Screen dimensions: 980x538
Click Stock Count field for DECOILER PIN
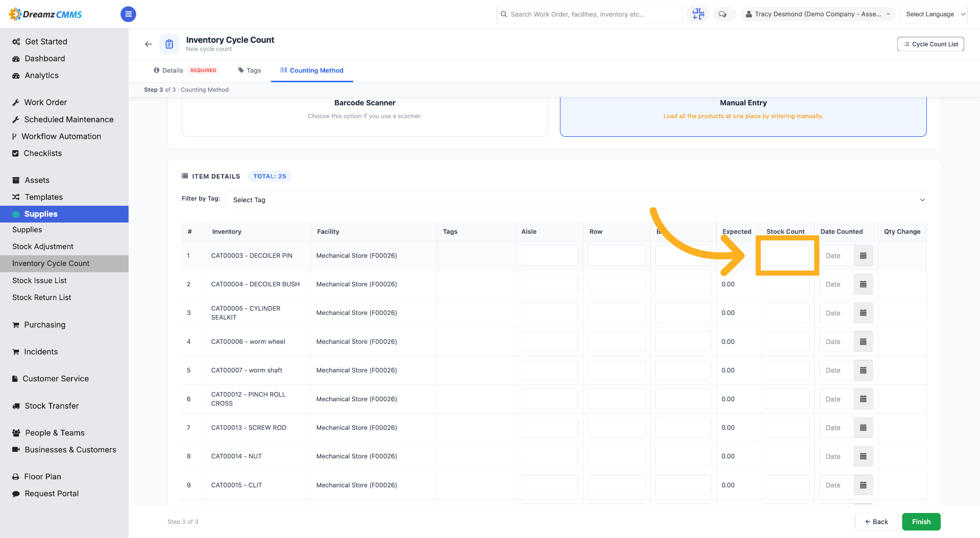tap(787, 256)
